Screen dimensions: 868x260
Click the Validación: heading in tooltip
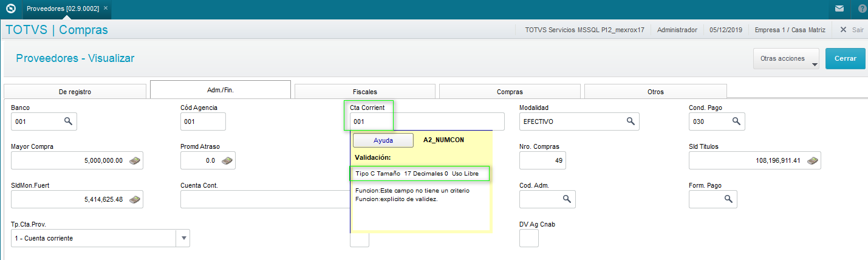pos(372,157)
